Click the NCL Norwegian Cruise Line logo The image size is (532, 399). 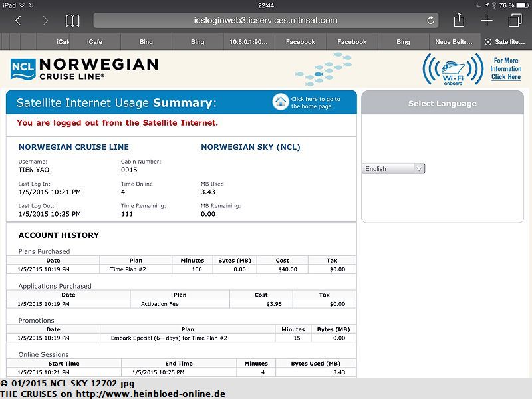pos(84,69)
